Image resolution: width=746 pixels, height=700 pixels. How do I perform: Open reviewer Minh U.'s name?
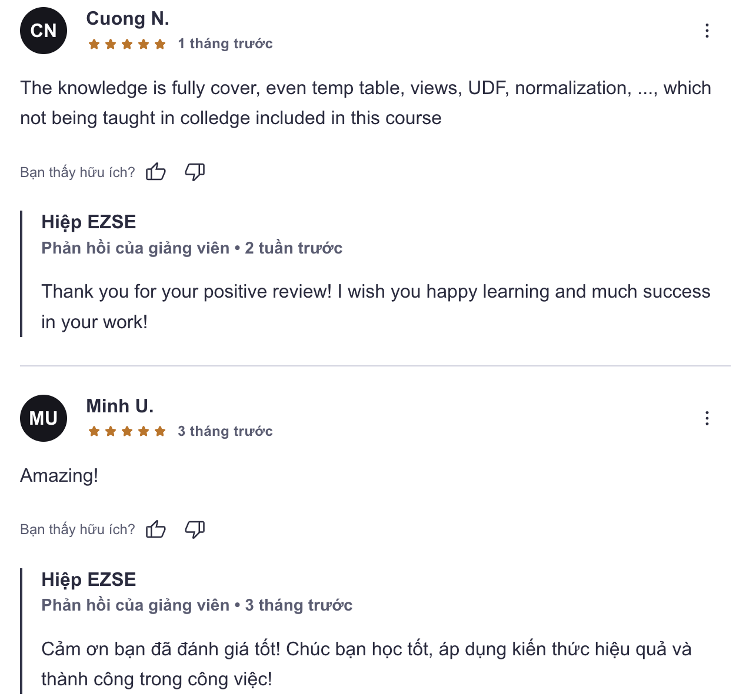coord(119,406)
